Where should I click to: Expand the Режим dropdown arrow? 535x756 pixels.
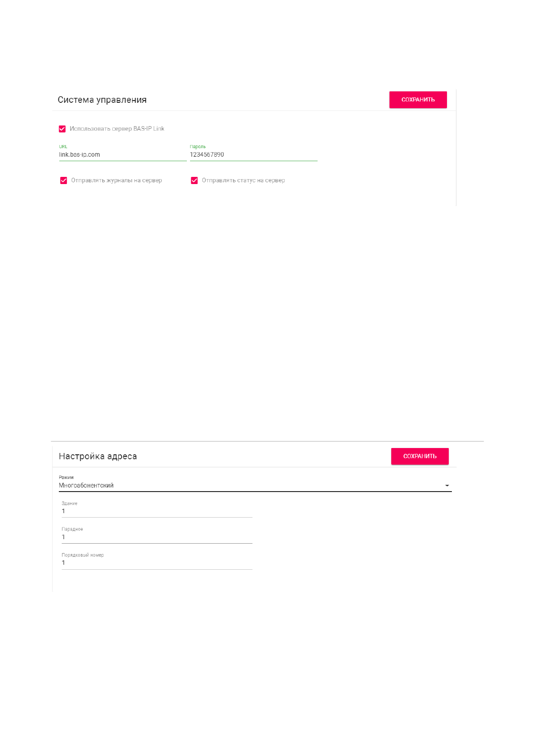point(447,486)
